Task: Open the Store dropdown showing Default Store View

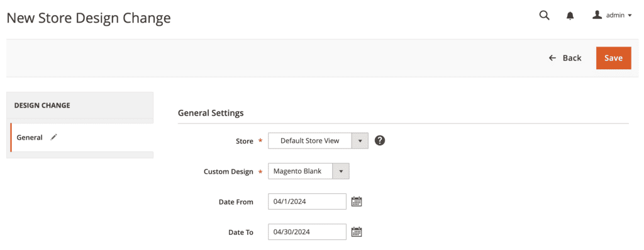Action: tap(318, 140)
